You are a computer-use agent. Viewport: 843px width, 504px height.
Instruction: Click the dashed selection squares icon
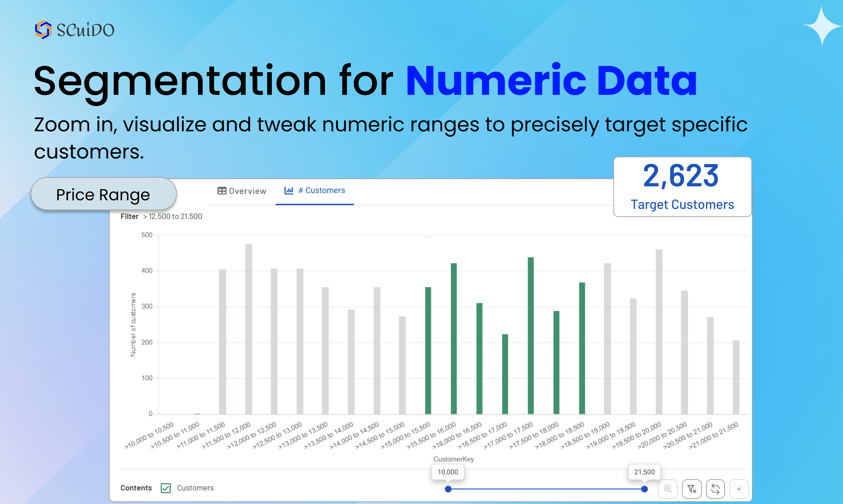tap(739, 489)
